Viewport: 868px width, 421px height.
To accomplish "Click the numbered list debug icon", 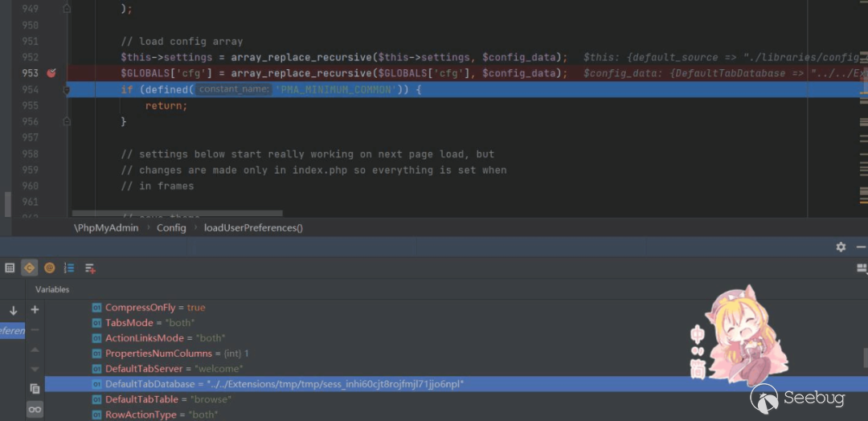I will click(x=69, y=268).
